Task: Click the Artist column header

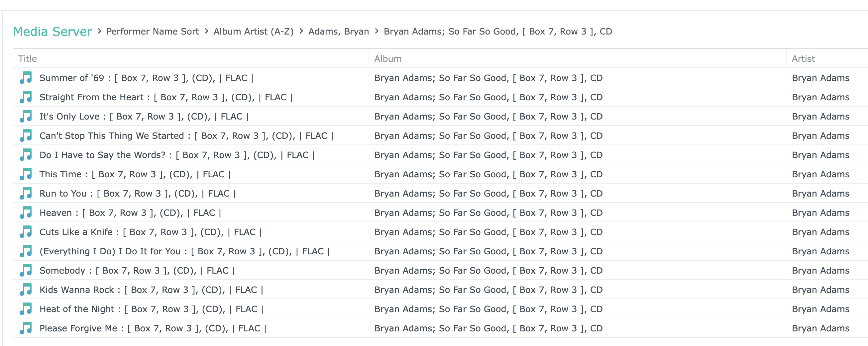Action: pos(803,58)
